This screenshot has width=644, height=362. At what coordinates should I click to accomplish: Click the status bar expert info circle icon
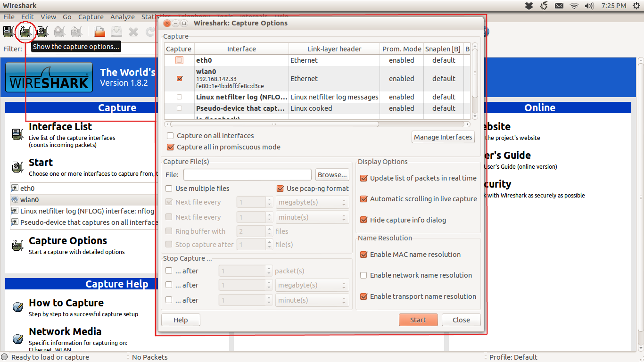click(x=4, y=357)
